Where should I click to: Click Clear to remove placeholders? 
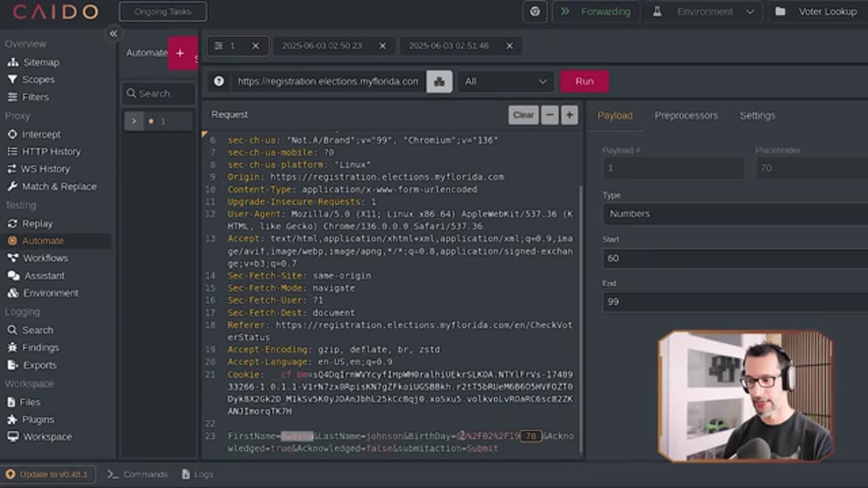tap(524, 115)
